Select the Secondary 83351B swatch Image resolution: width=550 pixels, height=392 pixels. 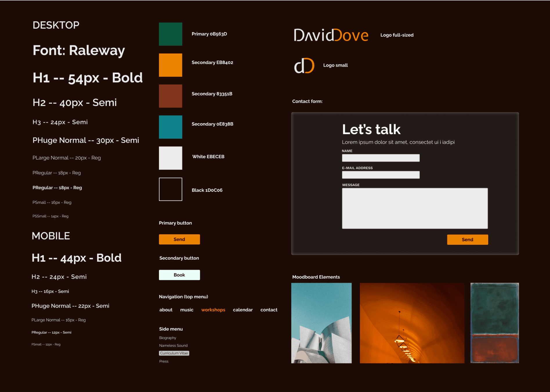coord(170,96)
